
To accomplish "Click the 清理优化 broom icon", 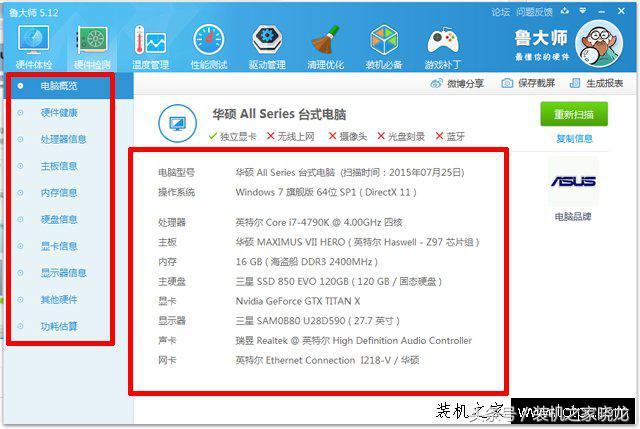I will click(325, 46).
